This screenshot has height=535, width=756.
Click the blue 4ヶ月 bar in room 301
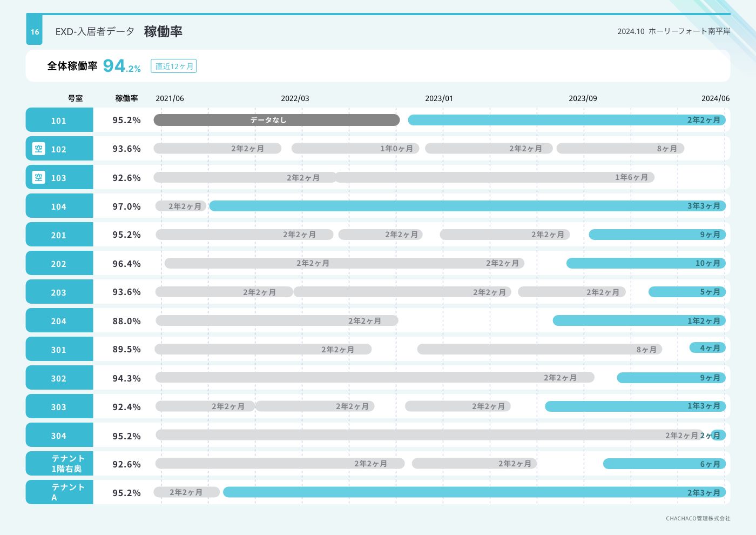click(x=707, y=348)
